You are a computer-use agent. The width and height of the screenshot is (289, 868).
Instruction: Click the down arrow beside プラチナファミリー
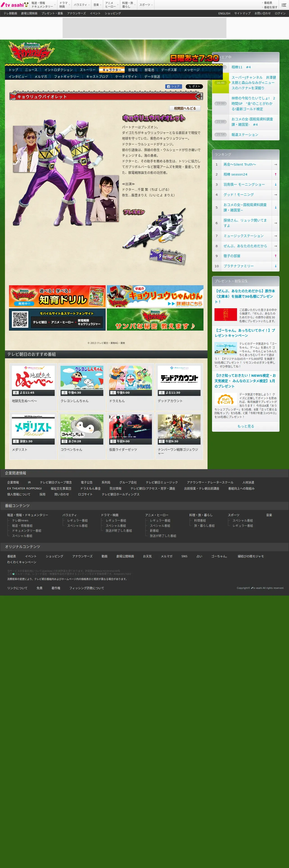click(x=275, y=266)
